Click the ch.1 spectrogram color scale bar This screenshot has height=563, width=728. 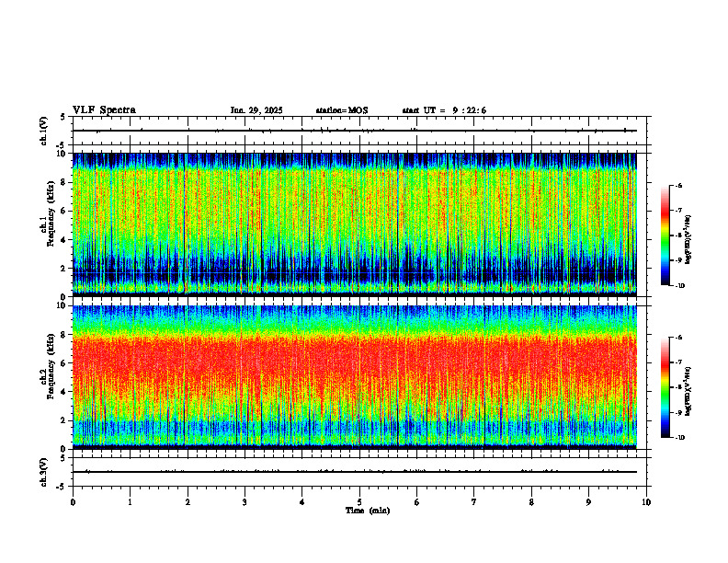pos(665,236)
